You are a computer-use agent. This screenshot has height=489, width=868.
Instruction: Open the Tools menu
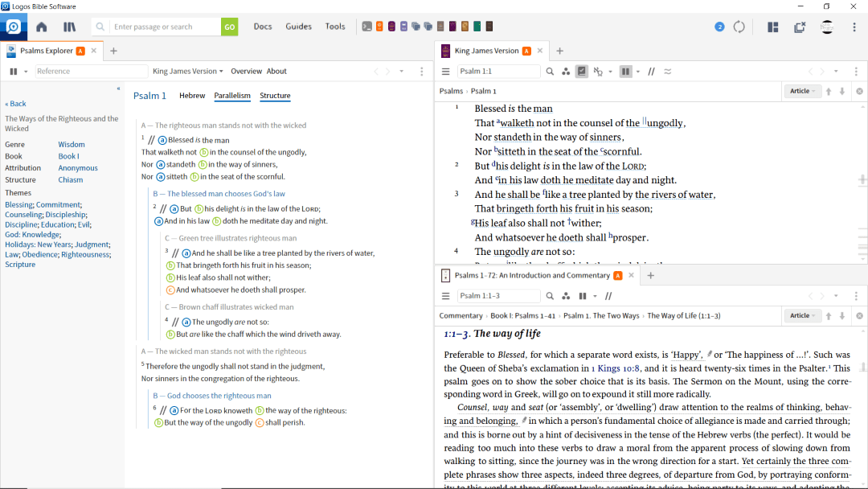(335, 26)
